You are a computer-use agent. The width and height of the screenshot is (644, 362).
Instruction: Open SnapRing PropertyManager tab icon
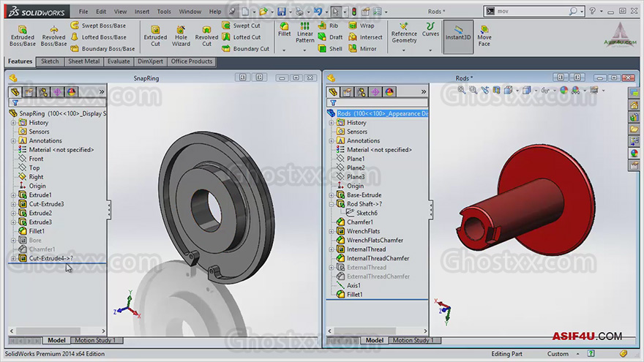pos(29,92)
